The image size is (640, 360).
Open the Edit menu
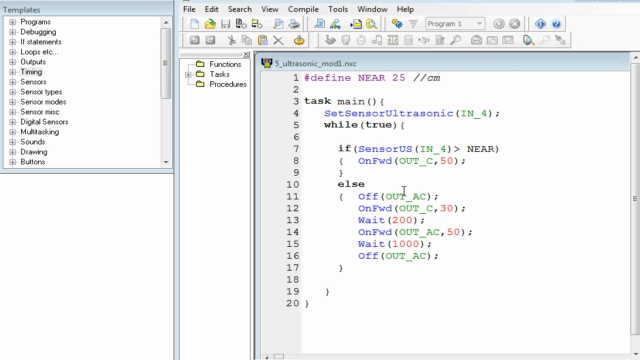click(211, 9)
